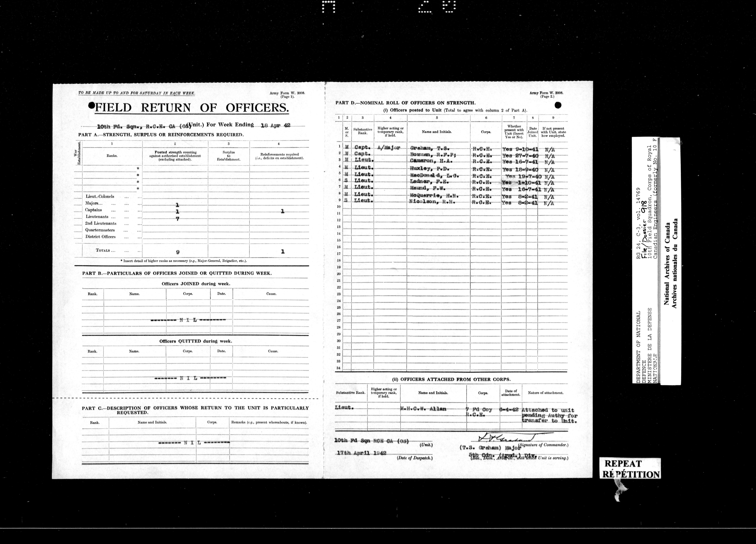Click the Captains reinforcements required value 1
Screen dimensions: 756x544
click(283, 211)
